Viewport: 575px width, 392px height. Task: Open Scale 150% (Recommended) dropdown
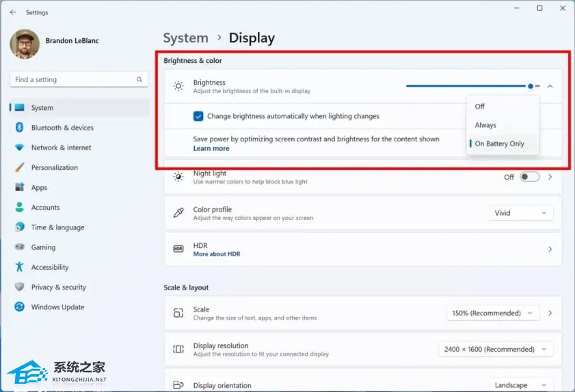(x=492, y=313)
